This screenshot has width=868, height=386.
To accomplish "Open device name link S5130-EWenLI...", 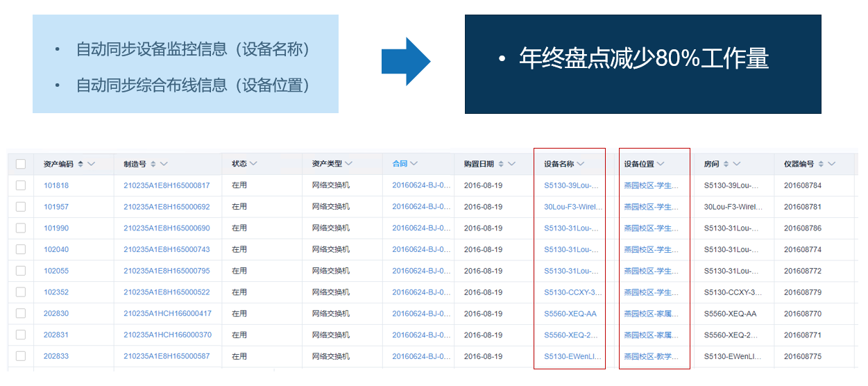I will pyautogui.click(x=573, y=356).
